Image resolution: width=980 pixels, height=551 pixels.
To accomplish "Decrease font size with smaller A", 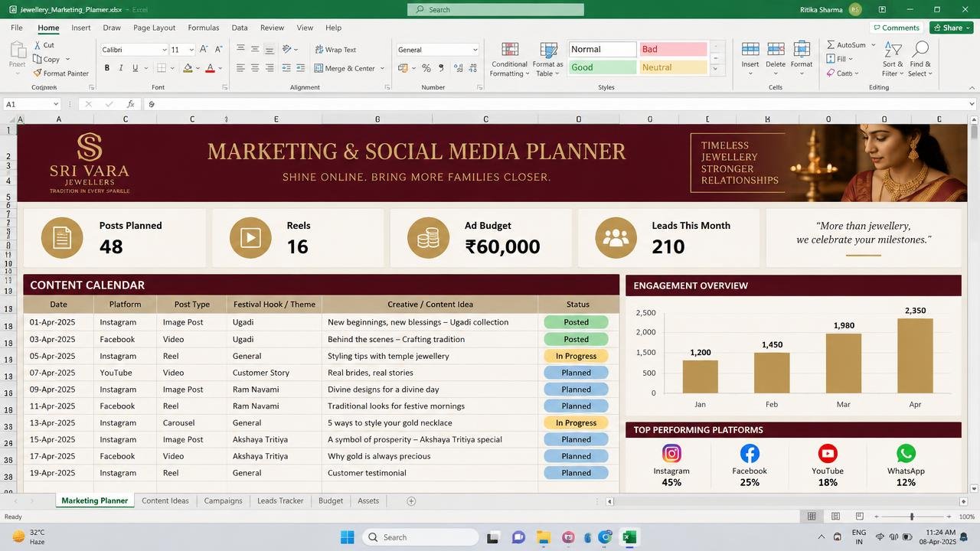I will (x=217, y=50).
